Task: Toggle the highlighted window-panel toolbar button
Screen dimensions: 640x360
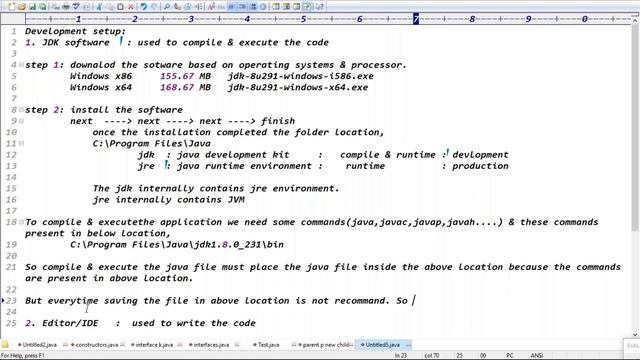Action: (x=307, y=7)
